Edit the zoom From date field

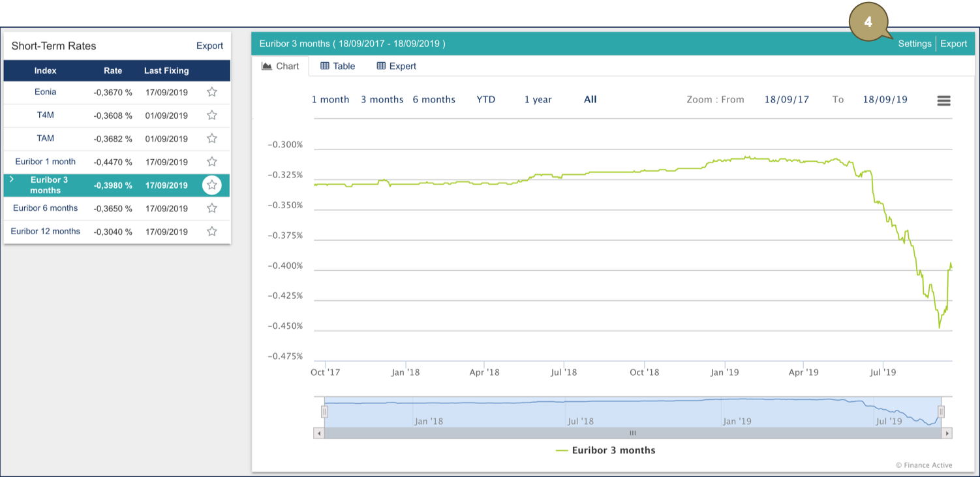click(786, 100)
